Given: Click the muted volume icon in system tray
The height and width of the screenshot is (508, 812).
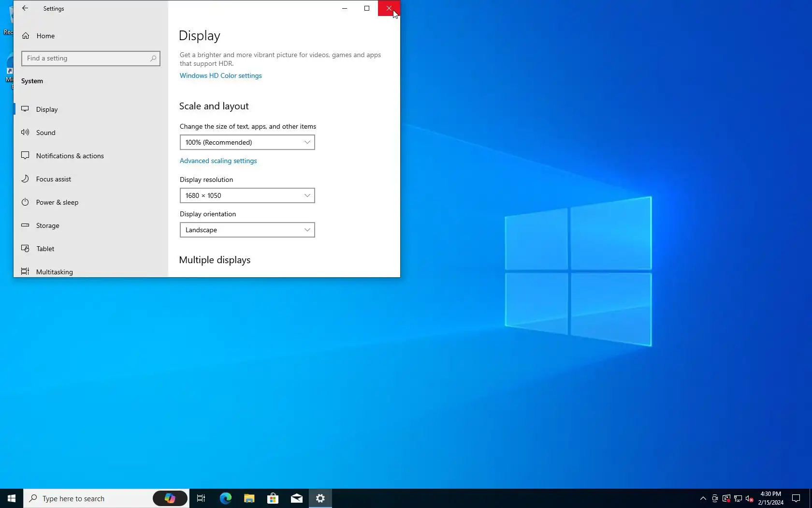Looking at the screenshot, I should point(750,498).
